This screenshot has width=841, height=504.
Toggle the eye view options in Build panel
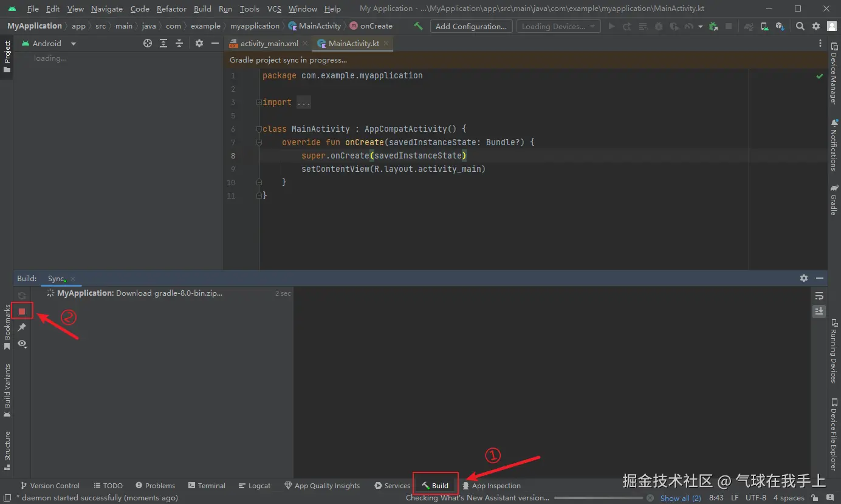pos(22,344)
